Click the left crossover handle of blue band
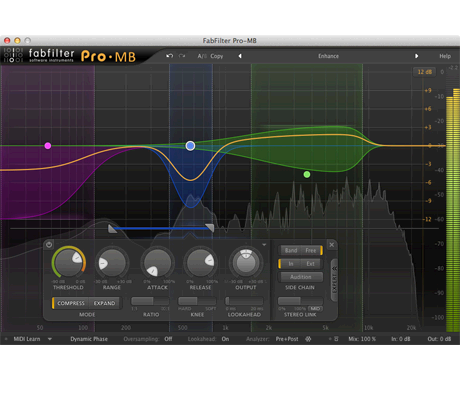 [112, 229]
